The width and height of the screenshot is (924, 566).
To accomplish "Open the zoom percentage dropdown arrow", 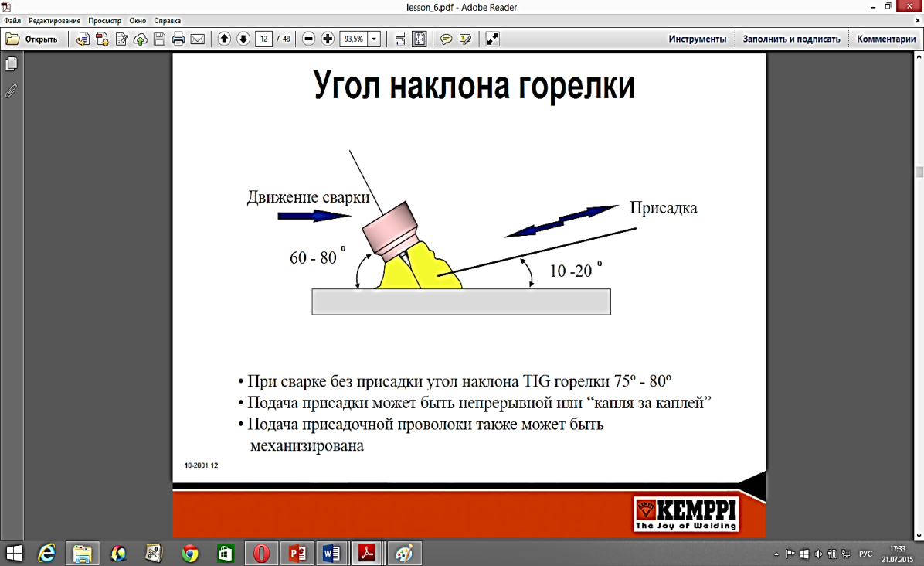I will coord(374,39).
